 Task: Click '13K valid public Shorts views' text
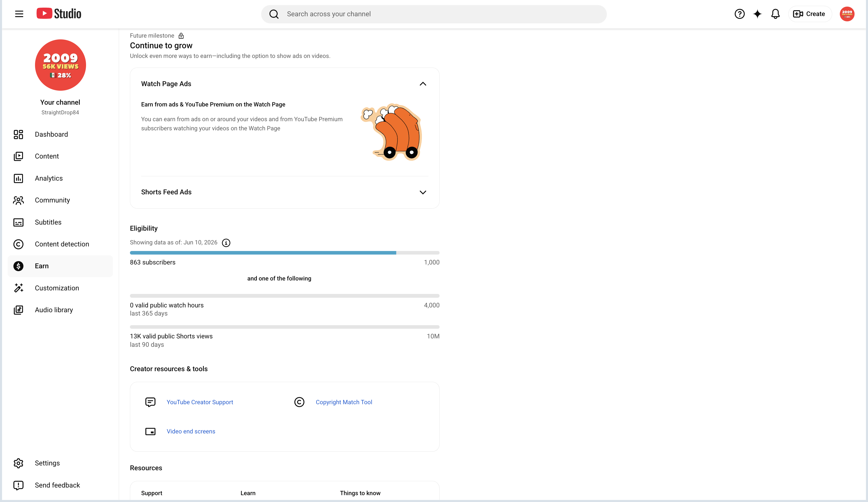tap(171, 336)
